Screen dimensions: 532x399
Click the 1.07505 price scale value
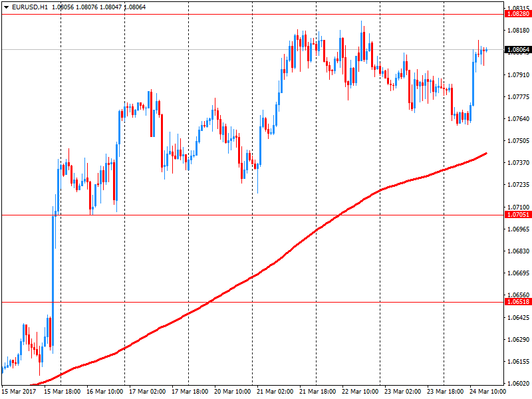(518, 141)
